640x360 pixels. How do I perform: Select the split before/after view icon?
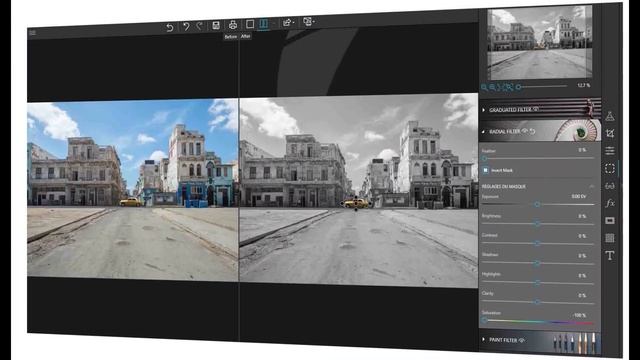[264, 23]
